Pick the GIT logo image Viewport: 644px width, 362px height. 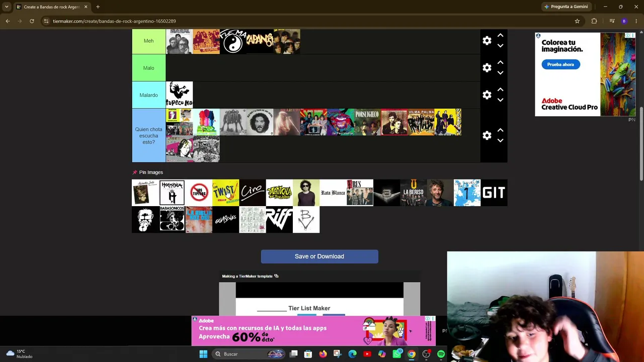[494, 193]
